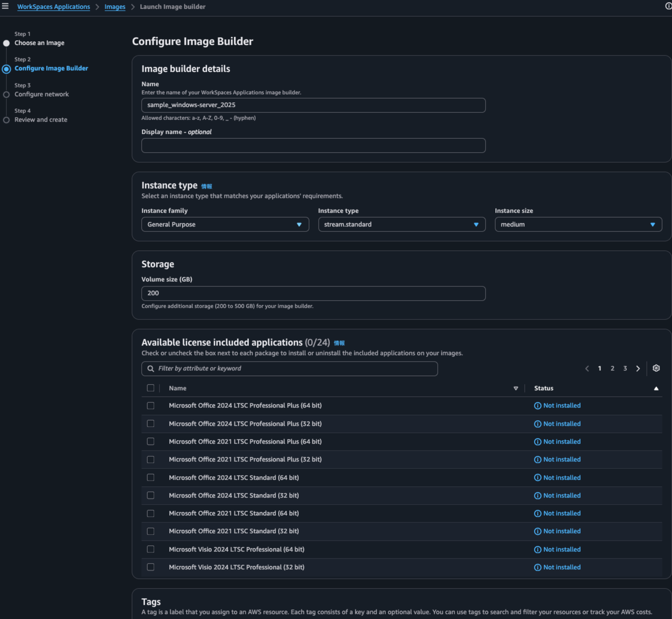Click Not installed status for Visio 2024 (64 bit)
Image resolution: width=672 pixels, height=619 pixels.
coord(562,550)
